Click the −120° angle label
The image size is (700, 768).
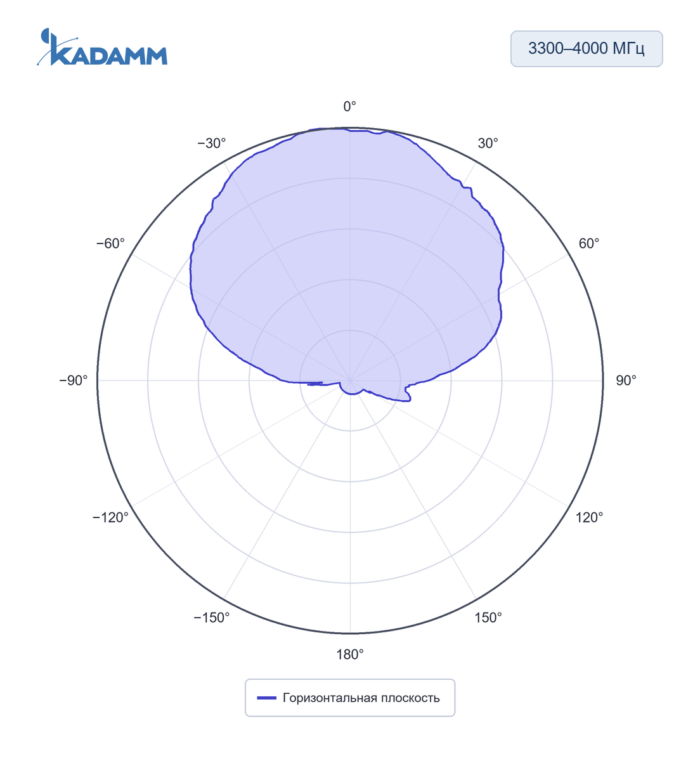(110, 517)
